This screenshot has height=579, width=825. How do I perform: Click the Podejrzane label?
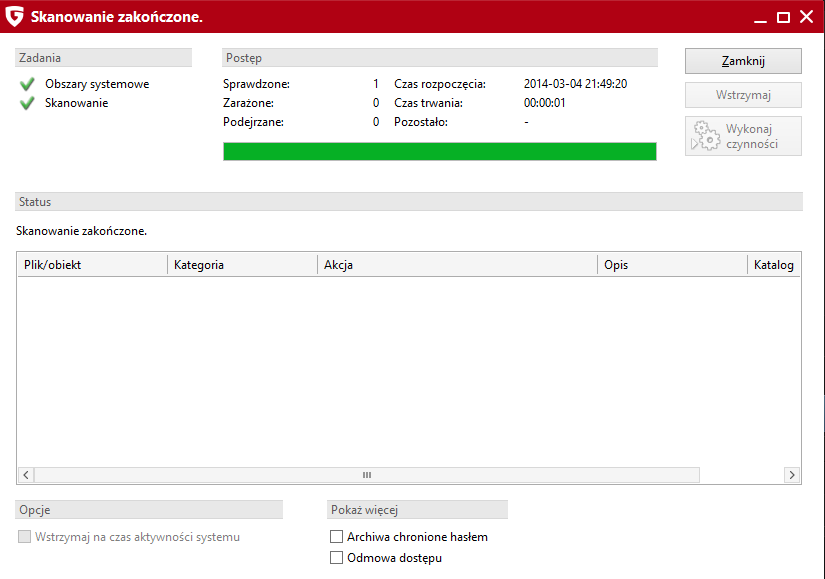click(x=253, y=122)
